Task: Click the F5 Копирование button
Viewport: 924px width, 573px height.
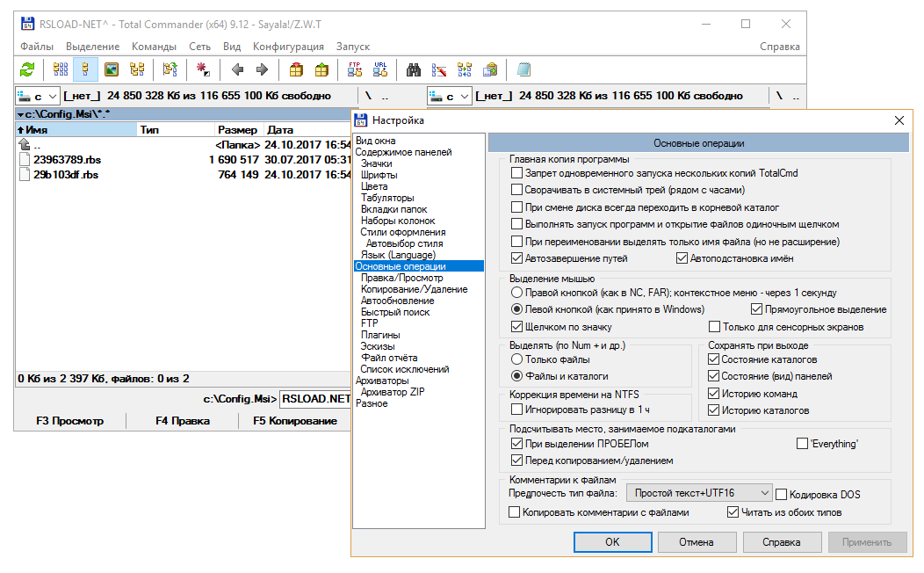Action: point(294,421)
